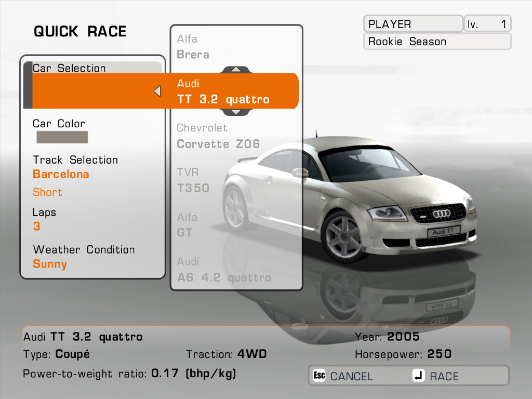Change the Barcelona track selection

[61, 175]
